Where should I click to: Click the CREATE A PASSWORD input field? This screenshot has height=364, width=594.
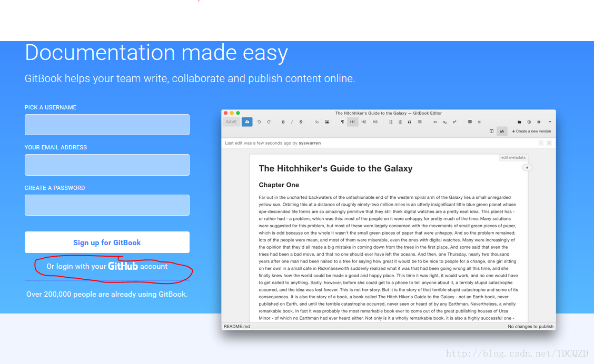(x=107, y=205)
